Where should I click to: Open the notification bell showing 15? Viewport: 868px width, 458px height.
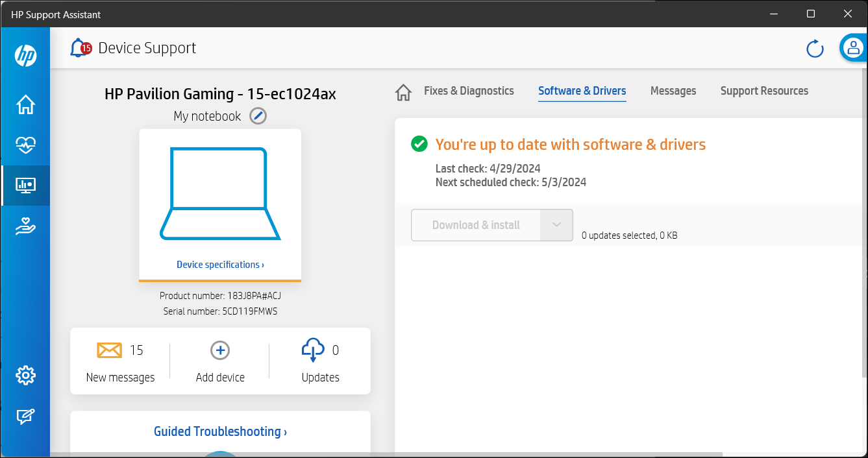point(79,47)
